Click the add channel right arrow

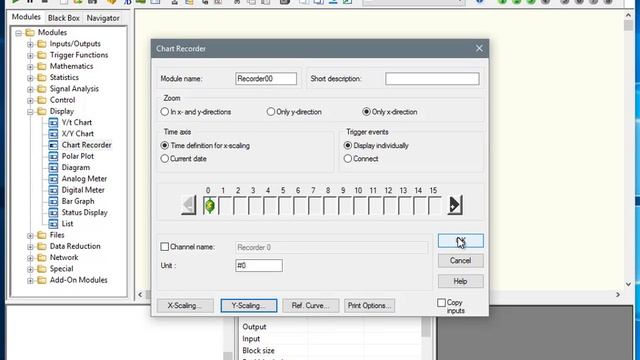click(455, 205)
